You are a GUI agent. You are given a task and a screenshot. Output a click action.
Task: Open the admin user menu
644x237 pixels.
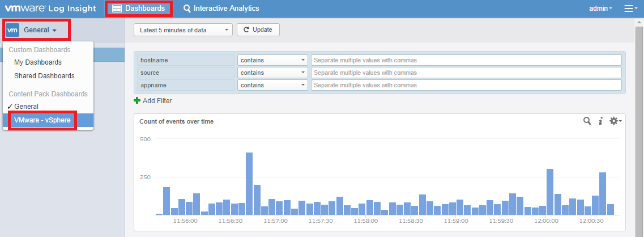(600, 9)
